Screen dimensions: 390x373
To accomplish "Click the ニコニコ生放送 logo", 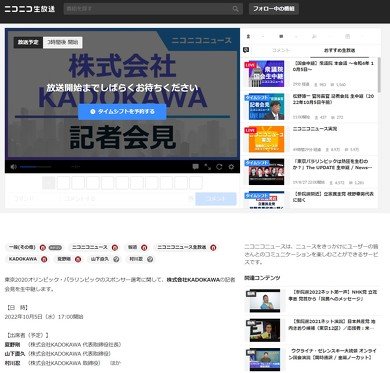I will pos(29,9).
